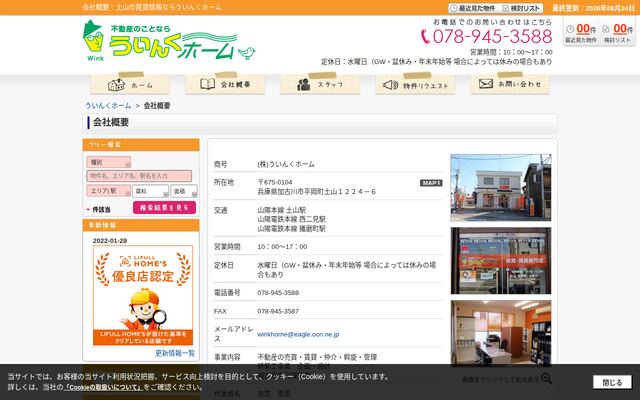The height and width of the screenshot is (400, 640).
Task: Click the winkhome@eagle.ocn.ne.jp email link
Action: (x=298, y=334)
